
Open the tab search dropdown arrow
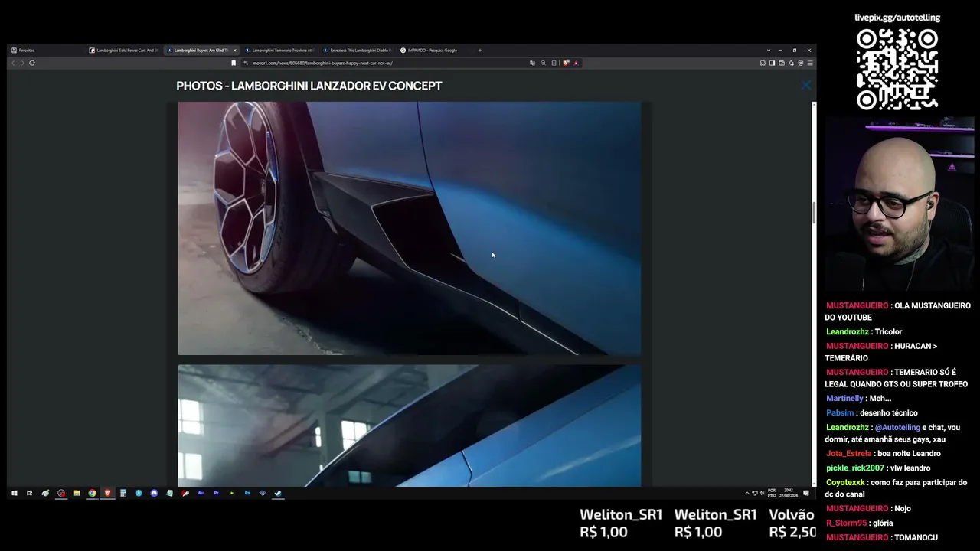(769, 51)
